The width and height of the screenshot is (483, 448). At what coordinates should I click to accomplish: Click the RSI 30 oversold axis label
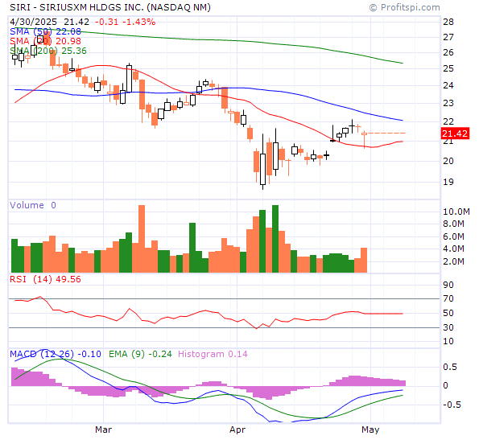click(448, 327)
